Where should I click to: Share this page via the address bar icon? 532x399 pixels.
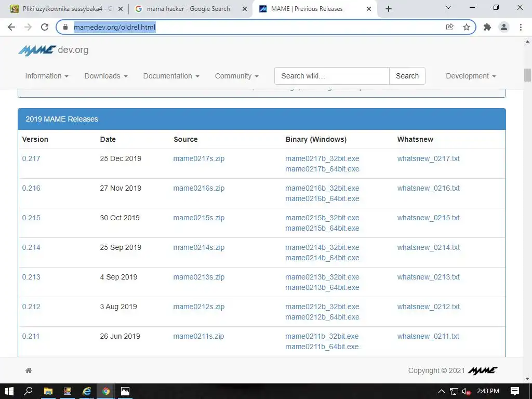tap(449, 27)
